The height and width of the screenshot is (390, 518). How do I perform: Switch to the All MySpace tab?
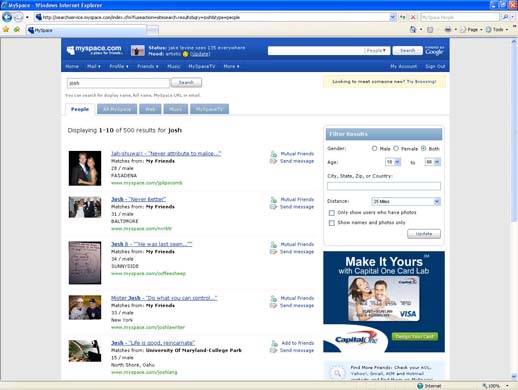[117, 109]
